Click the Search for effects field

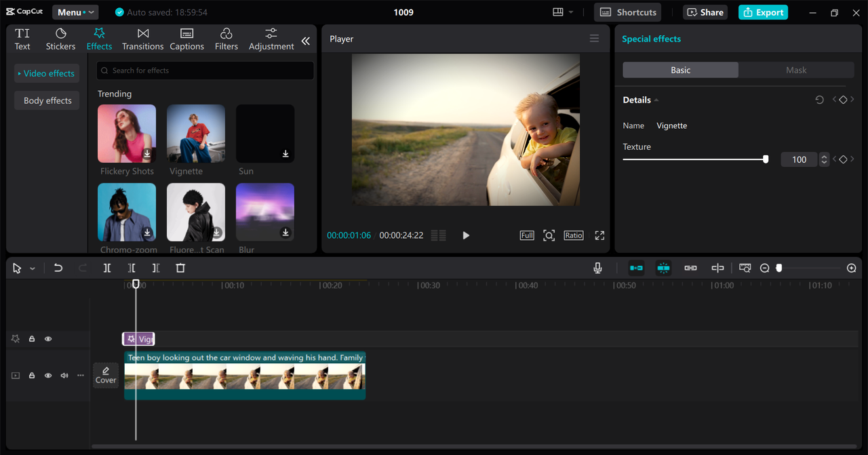(x=205, y=71)
